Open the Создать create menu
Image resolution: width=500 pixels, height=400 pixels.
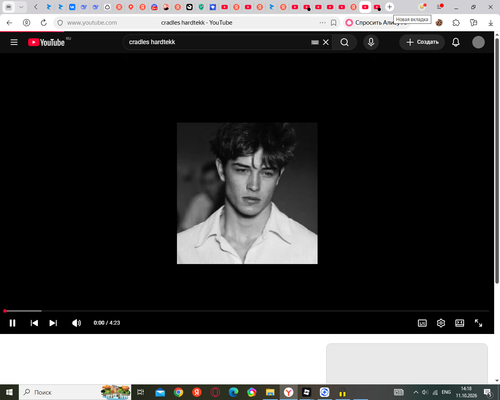pyautogui.click(x=422, y=42)
